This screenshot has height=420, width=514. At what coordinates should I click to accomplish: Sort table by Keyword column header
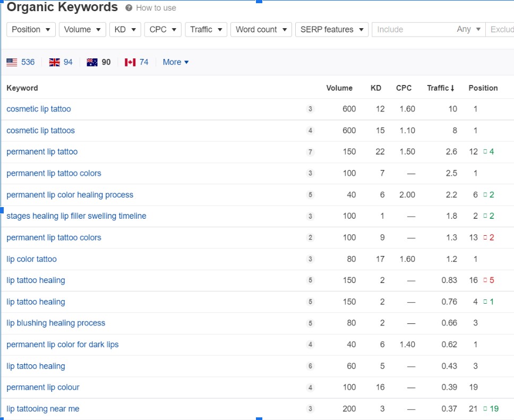[22, 88]
